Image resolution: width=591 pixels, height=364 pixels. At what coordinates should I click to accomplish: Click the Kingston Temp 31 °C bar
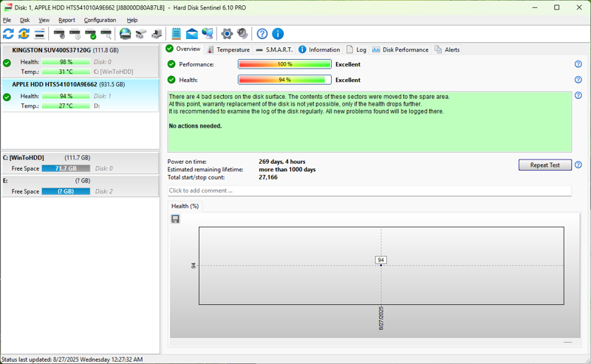click(x=66, y=72)
